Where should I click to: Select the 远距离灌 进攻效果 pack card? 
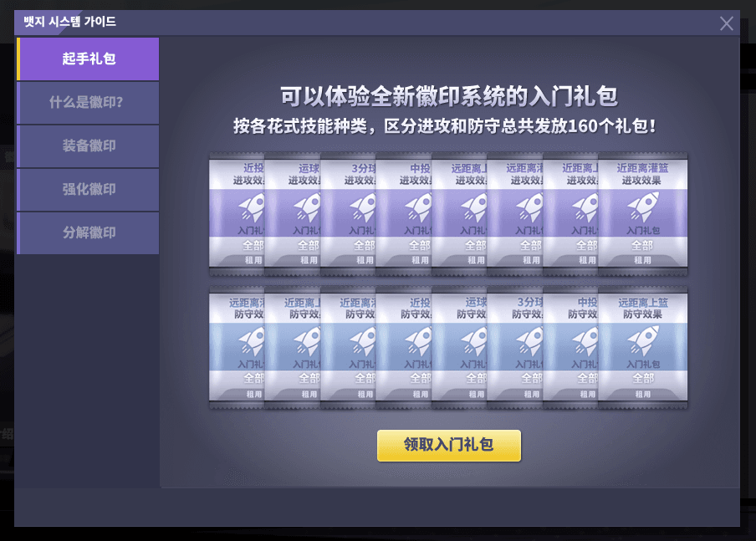pyautogui.click(x=515, y=214)
